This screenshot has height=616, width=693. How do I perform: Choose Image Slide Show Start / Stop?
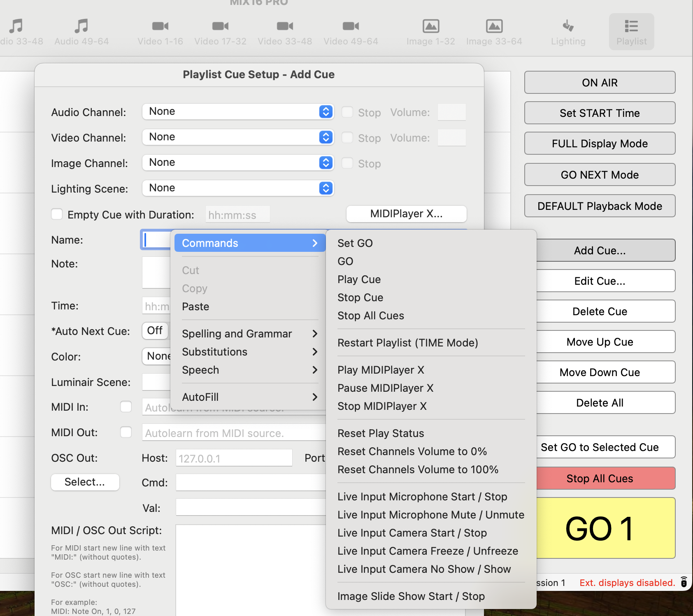[431, 596]
